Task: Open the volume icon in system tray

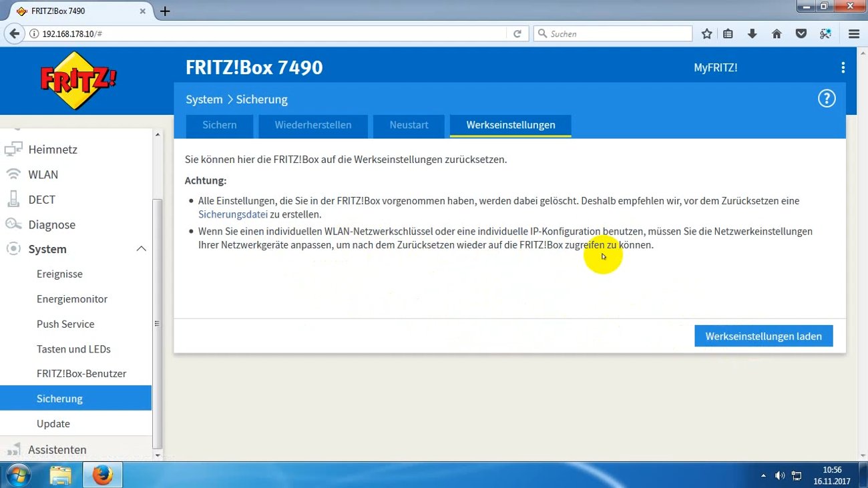Action: [779, 475]
